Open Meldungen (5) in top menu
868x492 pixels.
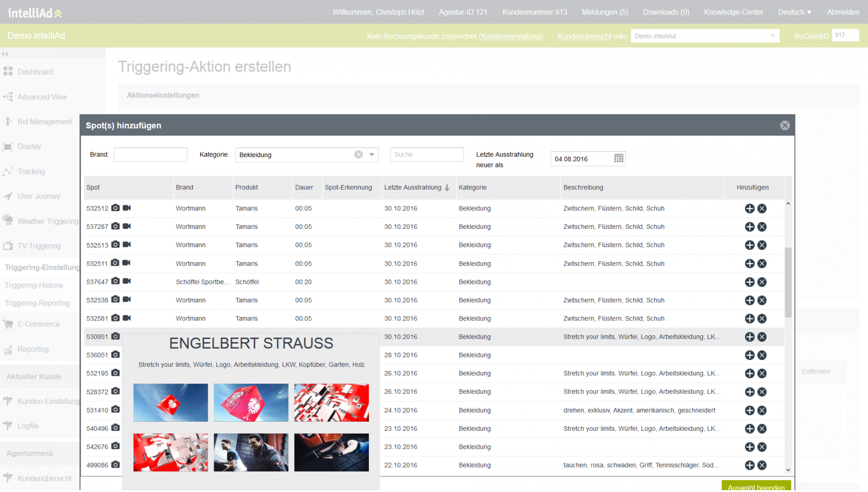click(605, 12)
